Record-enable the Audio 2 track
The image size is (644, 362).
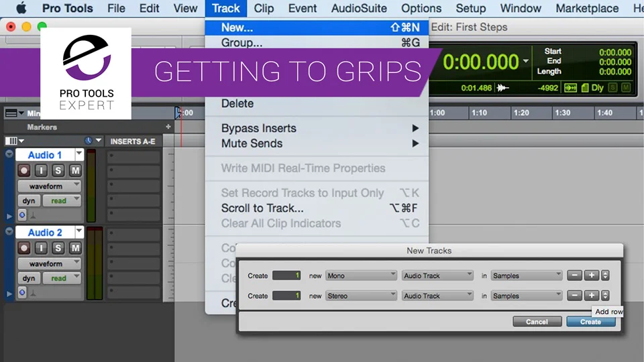click(24, 248)
